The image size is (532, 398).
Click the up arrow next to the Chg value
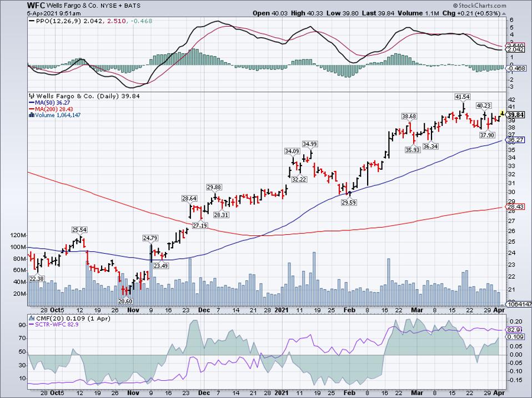click(504, 13)
